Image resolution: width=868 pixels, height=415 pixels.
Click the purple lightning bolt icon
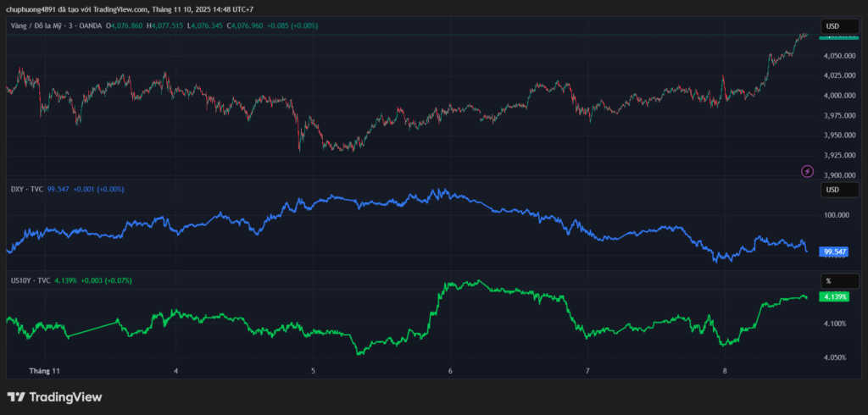click(807, 171)
